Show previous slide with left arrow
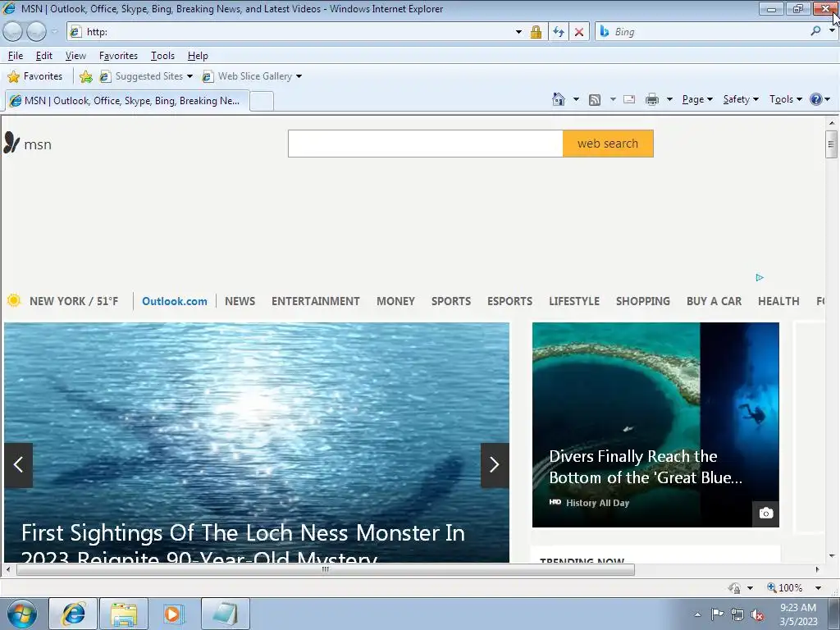 tap(18, 465)
